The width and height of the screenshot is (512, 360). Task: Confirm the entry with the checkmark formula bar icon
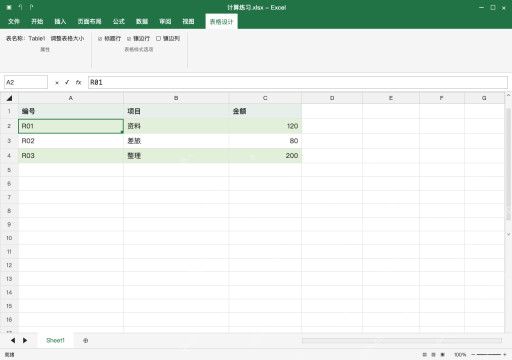(67, 82)
